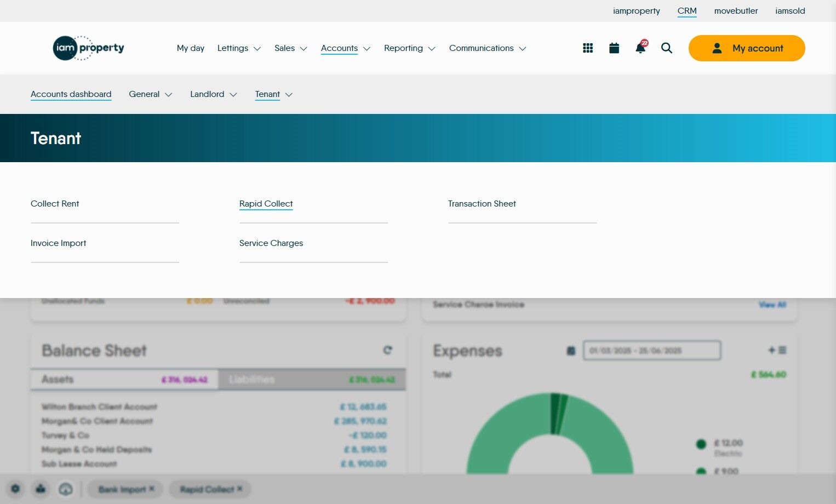Click the list icon in Expenses panel

point(782,350)
